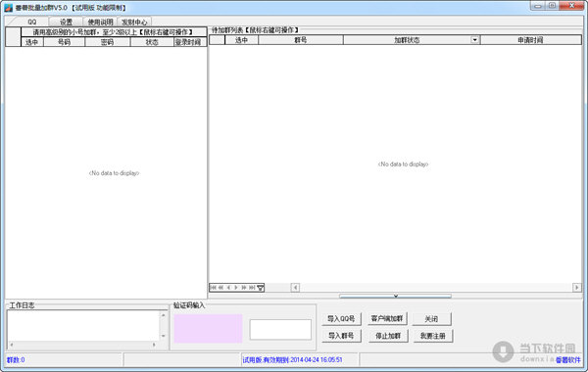Click the app icon in title bar
The image size is (588, 372).
tap(8, 8)
